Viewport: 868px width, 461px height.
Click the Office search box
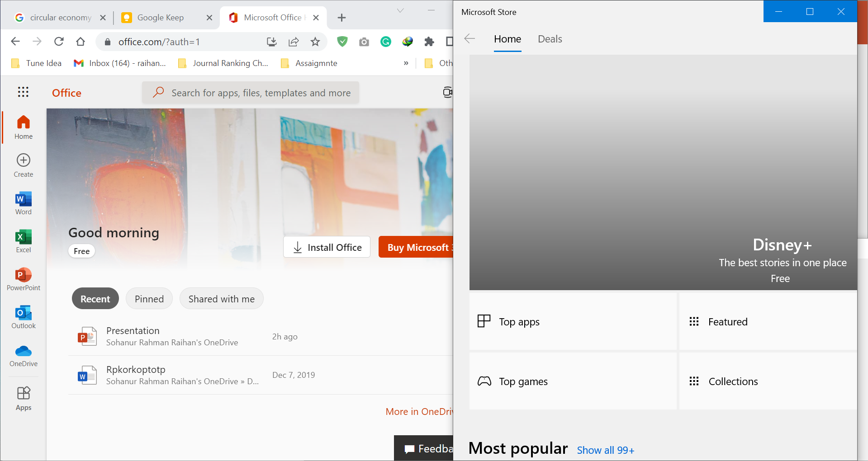tap(251, 93)
